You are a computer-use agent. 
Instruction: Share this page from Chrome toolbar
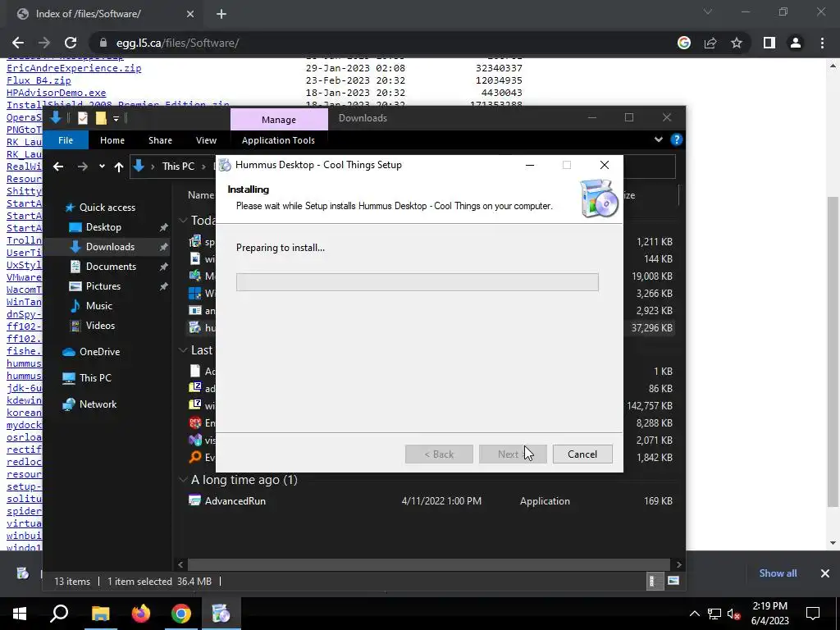[x=710, y=43]
